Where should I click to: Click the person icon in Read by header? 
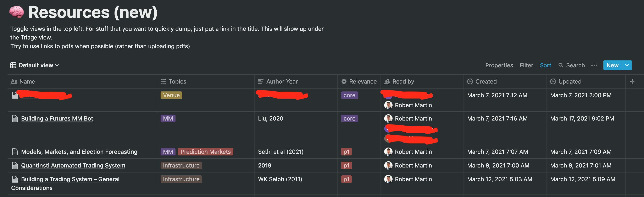tap(387, 81)
